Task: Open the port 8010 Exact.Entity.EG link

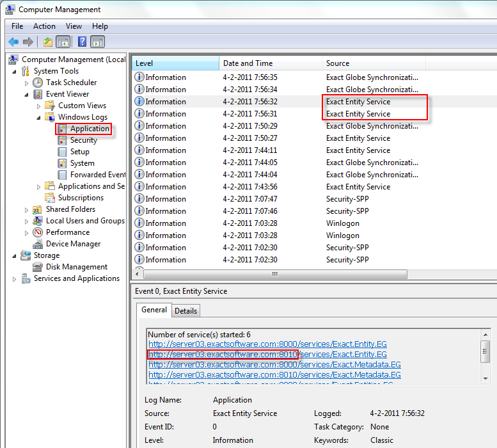Action: pos(267,354)
